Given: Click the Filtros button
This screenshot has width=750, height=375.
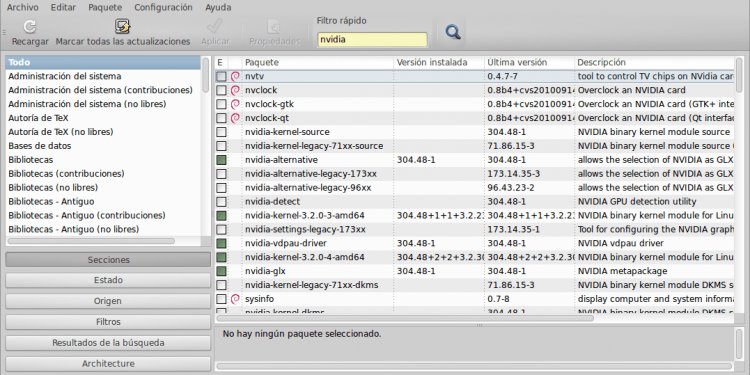Looking at the screenshot, I should (108, 322).
